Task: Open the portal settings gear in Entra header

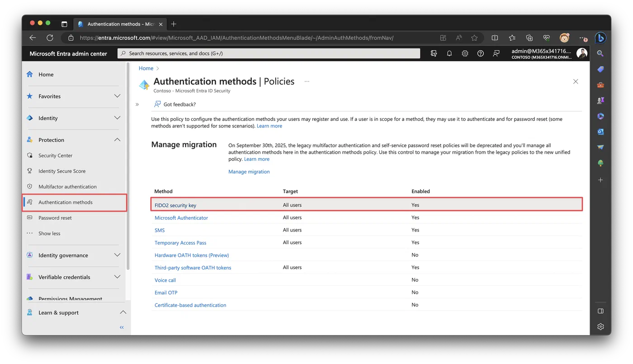Action: 465,53
